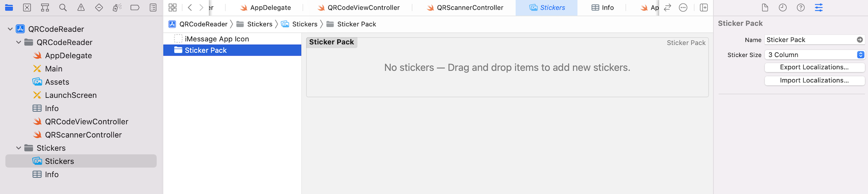Click Import Localizations button
Screen dimensions: 868x194
(x=814, y=80)
